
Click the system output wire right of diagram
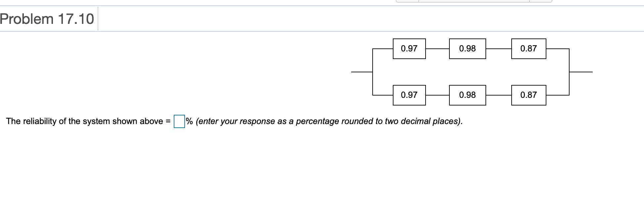point(581,72)
